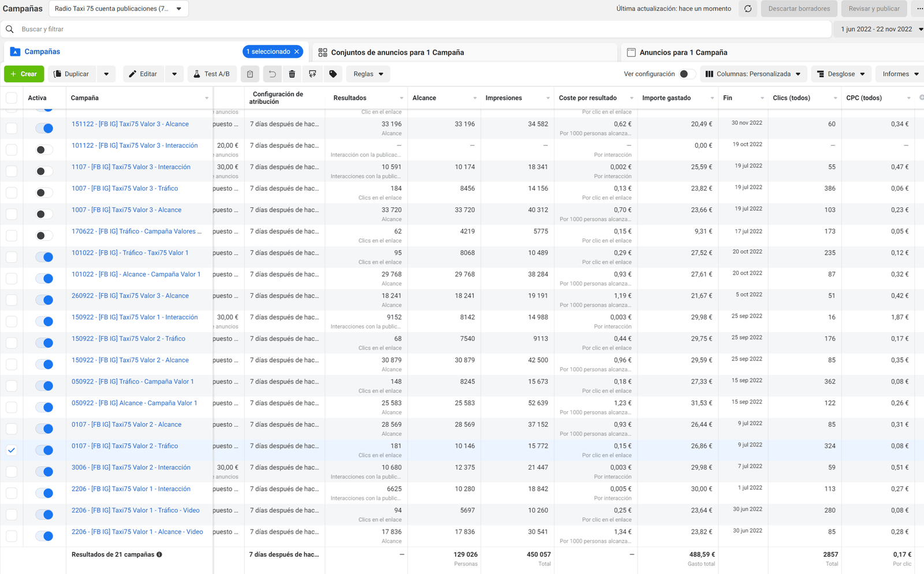This screenshot has height=574, width=924.
Task: Click the 'Configuración de atribución' column header
Action: coord(277,98)
